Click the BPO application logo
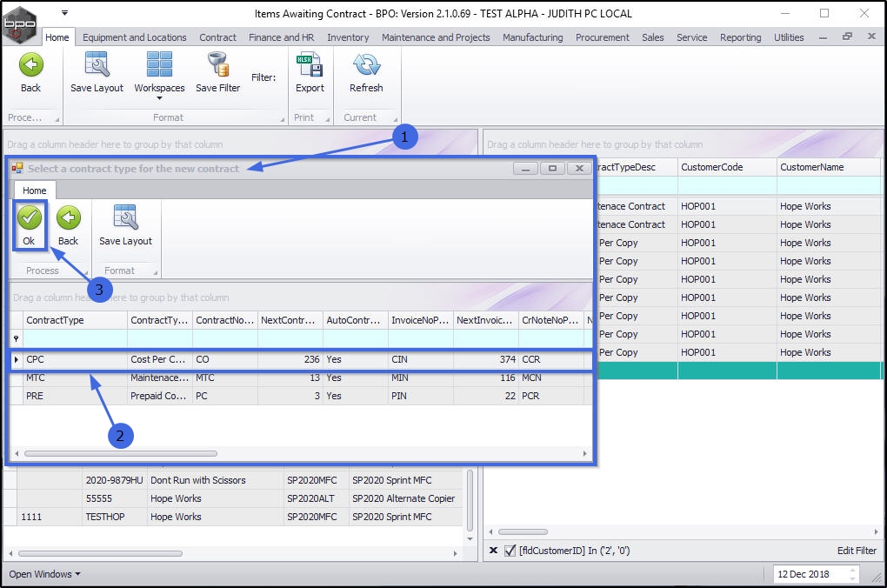The width and height of the screenshot is (887, 588). 20,23
